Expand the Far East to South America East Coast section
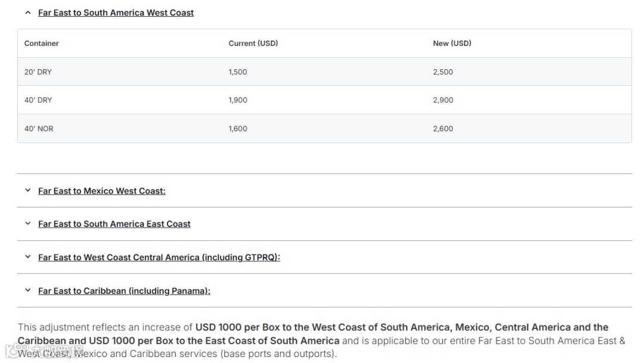 click(x=114, y=224)
